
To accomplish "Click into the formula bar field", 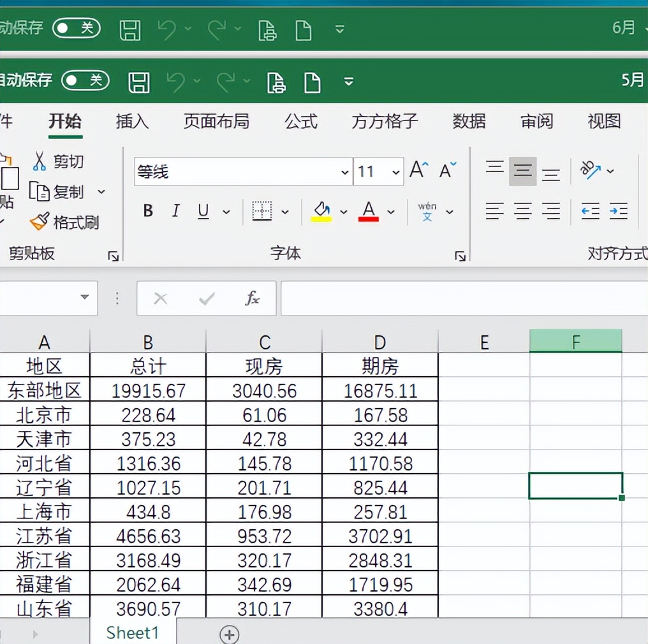I will pyautogui.click(x=464, y=298).
